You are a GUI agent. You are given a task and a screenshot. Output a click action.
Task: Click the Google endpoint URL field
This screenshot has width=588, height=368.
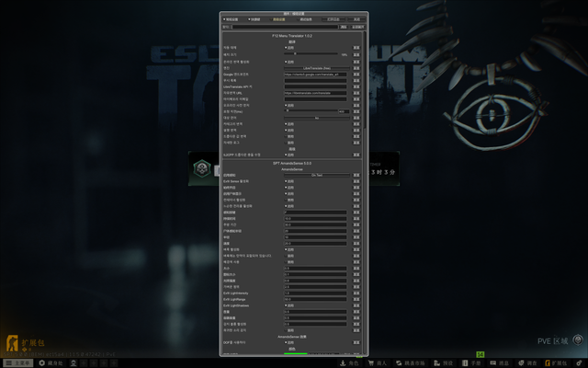click(x=315, y=75)
